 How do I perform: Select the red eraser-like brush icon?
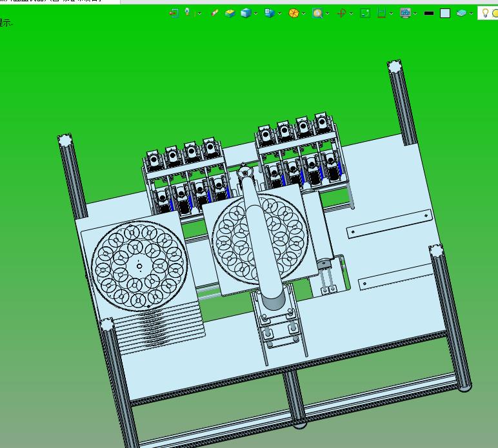[x=215, y=13]
